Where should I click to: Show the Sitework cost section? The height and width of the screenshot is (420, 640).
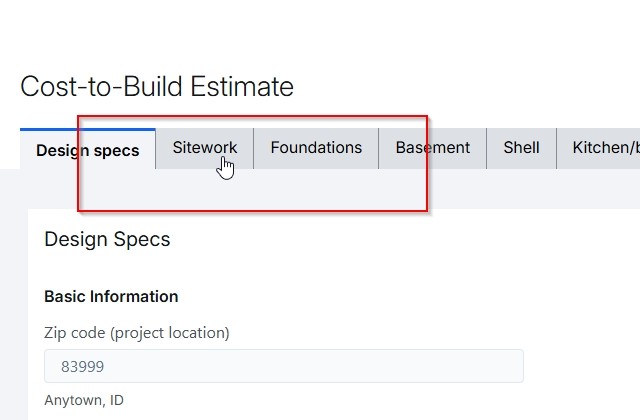click(205, 148)
